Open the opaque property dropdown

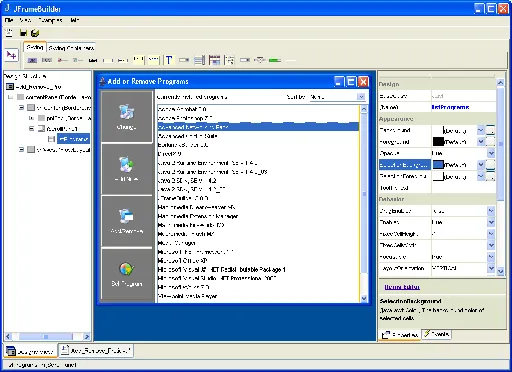(x=491, y=153)
